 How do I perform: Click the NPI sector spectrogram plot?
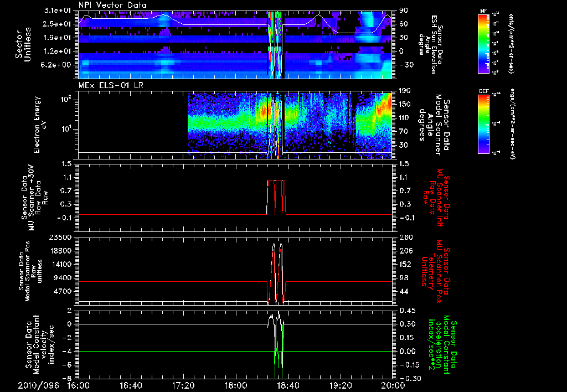[235, 44]
